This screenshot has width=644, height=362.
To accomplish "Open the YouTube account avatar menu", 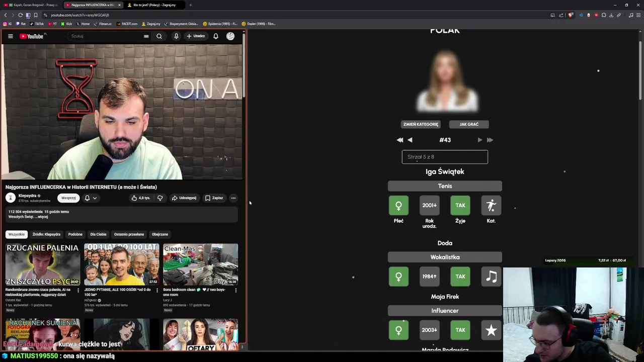I will point(230,36).
